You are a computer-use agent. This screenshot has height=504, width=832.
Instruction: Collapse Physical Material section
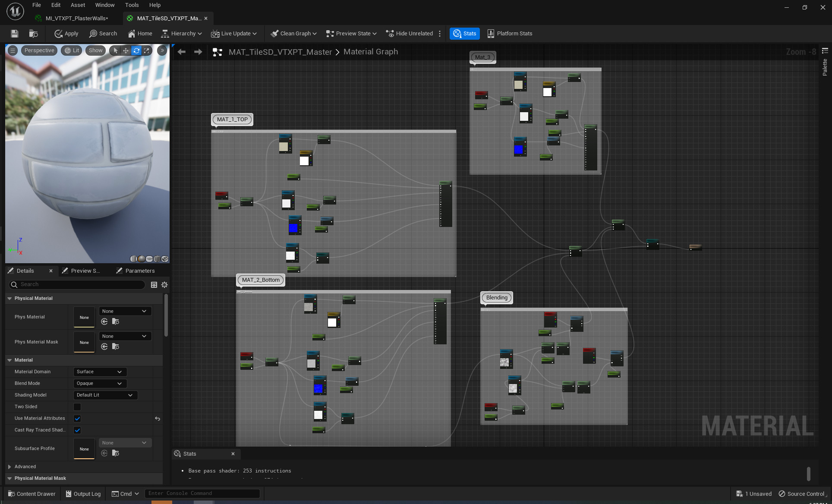9,299
